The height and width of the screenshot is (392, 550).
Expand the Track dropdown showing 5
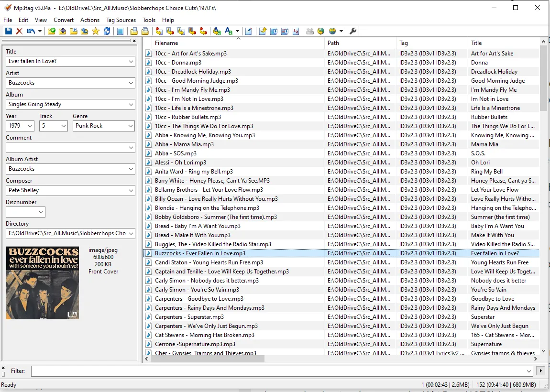(64, 126)
